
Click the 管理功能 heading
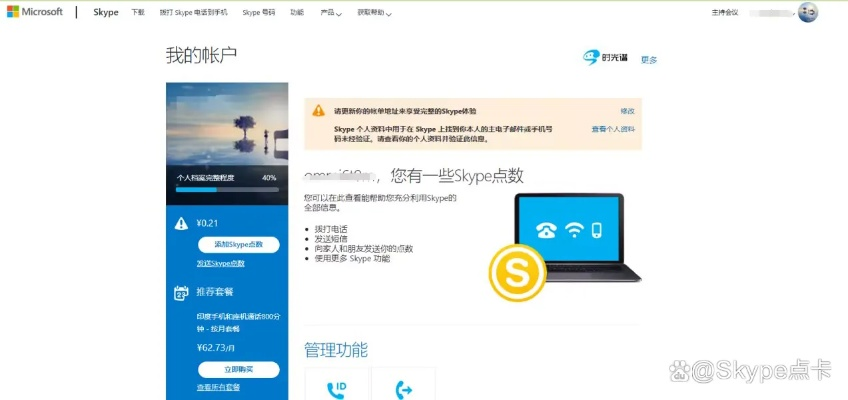336,350
